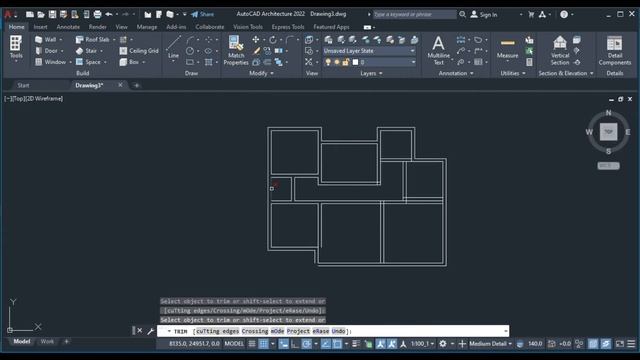Viewport: 640px width, 360px height.
Task: Switch to the Annotate ribbon tab
Action: [x=68, y=27]
